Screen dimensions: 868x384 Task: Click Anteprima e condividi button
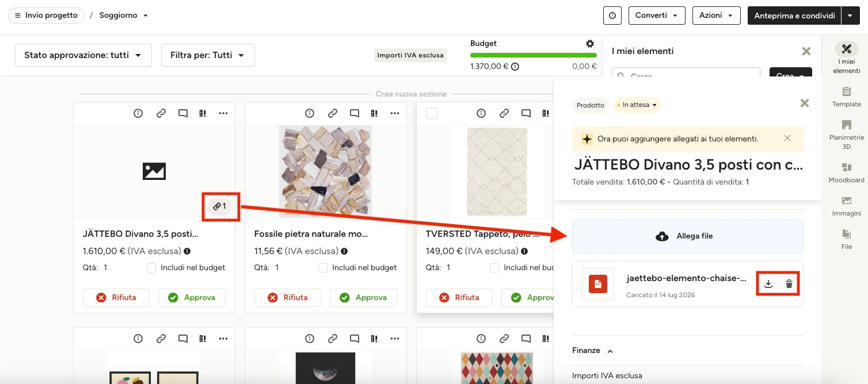tap(794, 16)
